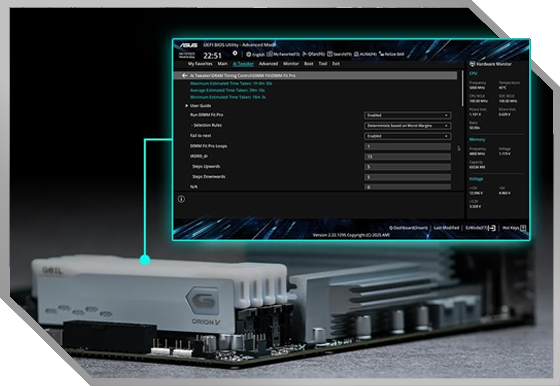Click the Hot Keys label

pyautogui.click(x=511, y=228)
